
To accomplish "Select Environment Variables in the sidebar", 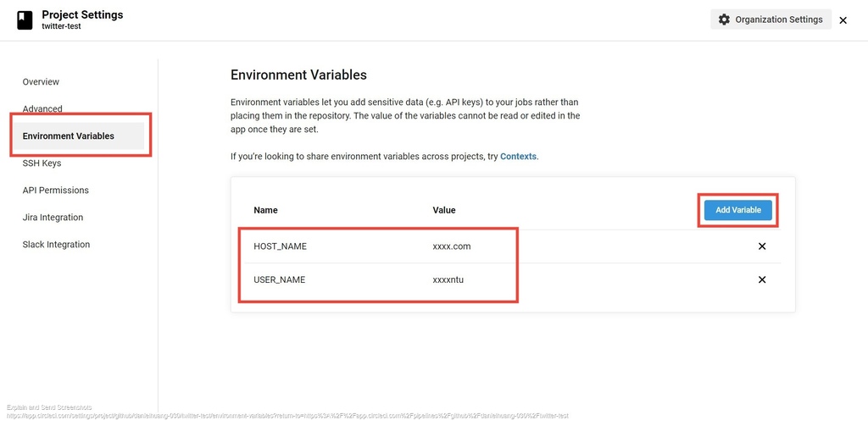I will 69,136.
